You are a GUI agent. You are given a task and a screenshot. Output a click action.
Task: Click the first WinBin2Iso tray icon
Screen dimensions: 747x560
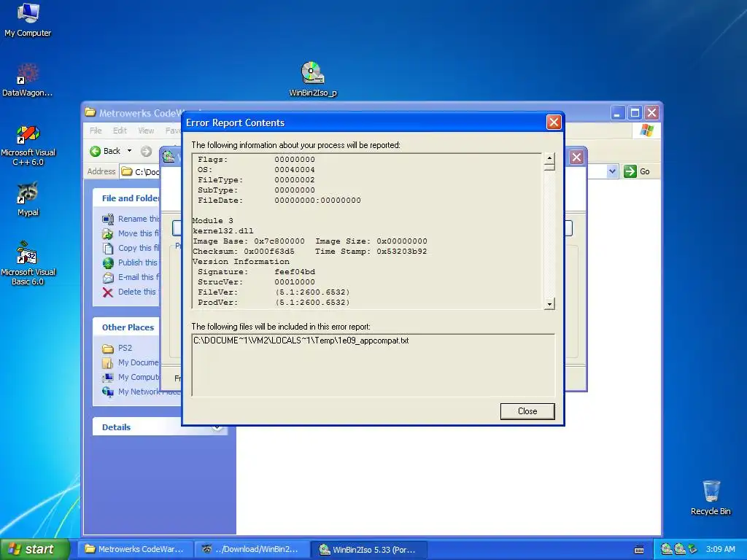(x=667, y=549)
